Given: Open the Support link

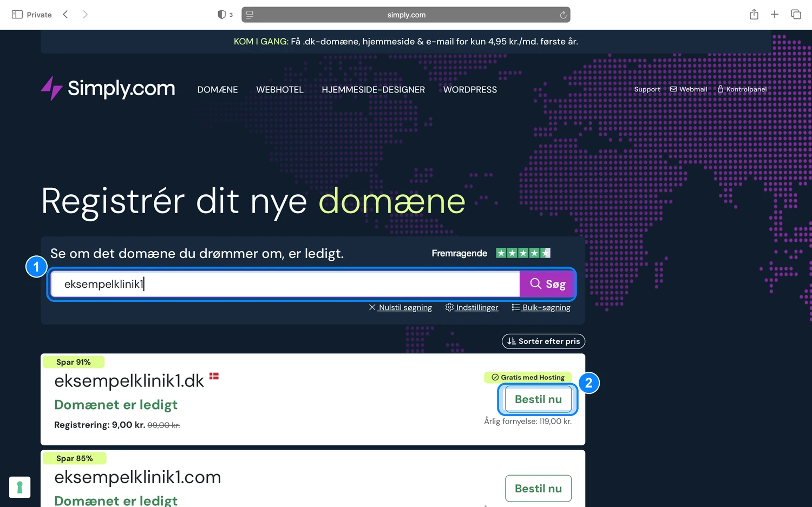Looking at the screenshot, I should click(647, 89).
